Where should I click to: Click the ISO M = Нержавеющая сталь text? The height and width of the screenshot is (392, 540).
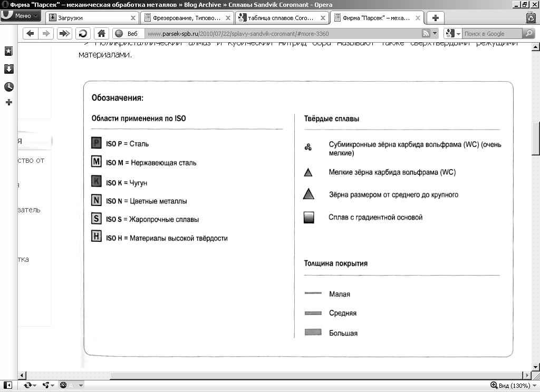(x=151, y=163)
